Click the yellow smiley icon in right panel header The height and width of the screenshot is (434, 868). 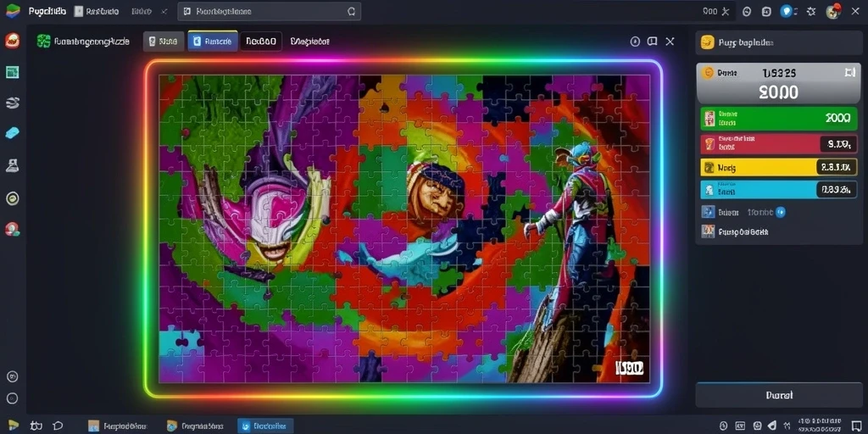click(708, 42)
